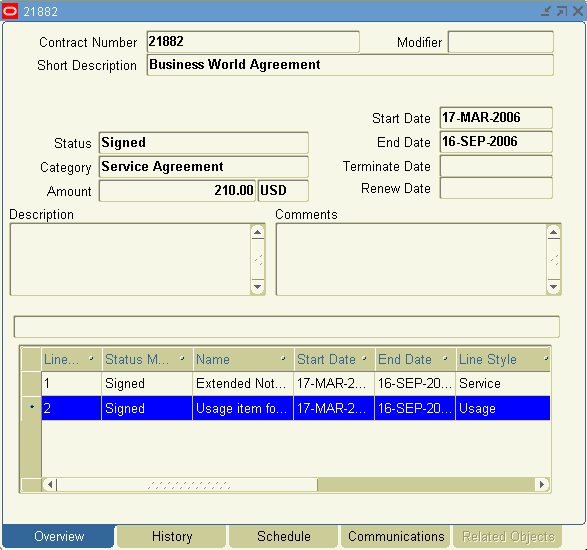The height and width of the screenshot is (550, 587).
Task: Click the Comments box scroll up arrow
Action: 553,232
